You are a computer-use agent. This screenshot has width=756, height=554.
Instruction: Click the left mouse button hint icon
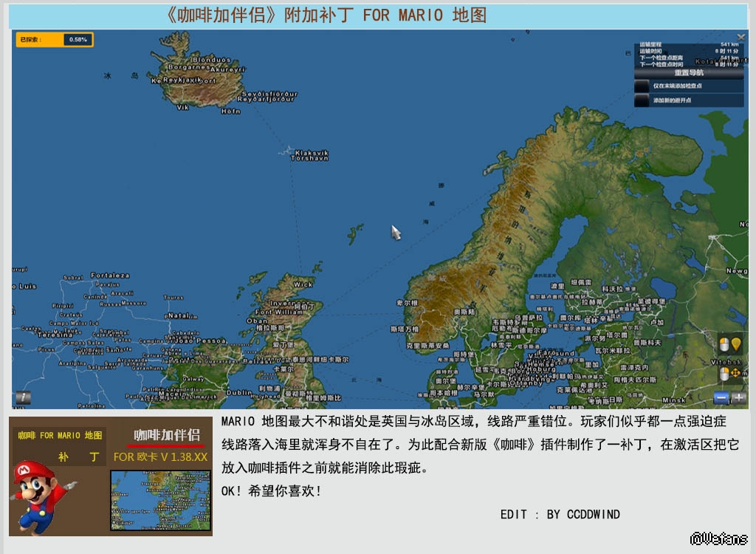(724, 344)
